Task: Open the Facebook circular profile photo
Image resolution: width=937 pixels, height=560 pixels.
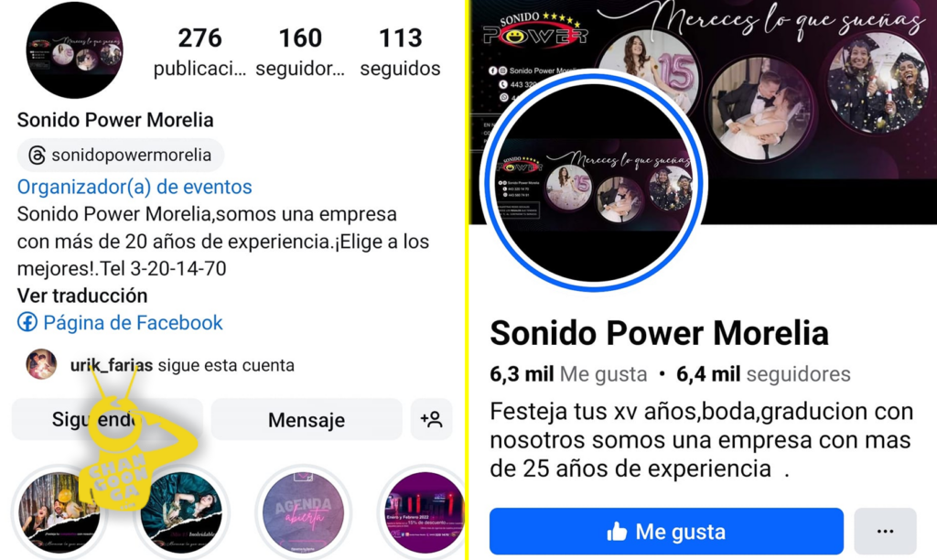Action: pyautogui.click(x=594, y=182)
